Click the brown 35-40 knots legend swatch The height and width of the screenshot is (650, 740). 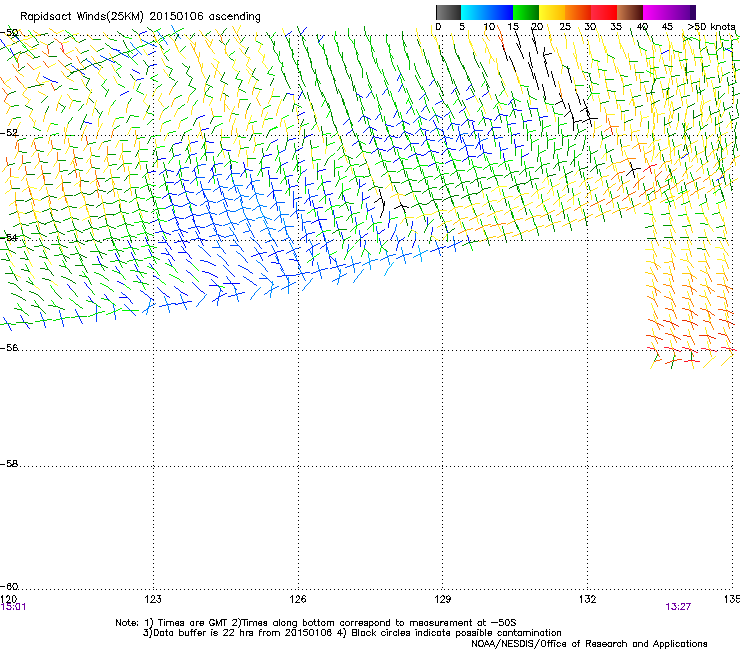tap(630, 12)
